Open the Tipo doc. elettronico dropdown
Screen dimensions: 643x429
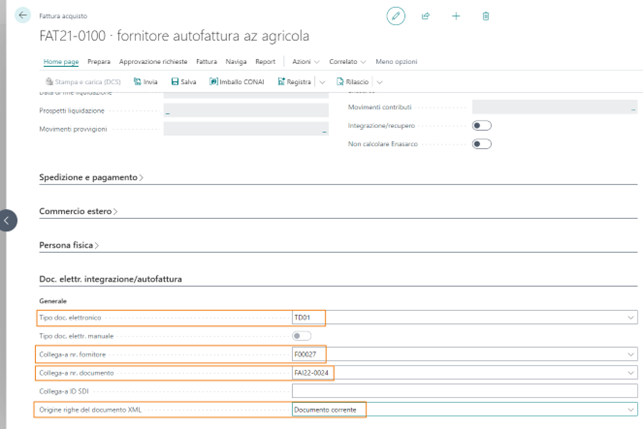pyautogui.click(x=630, y=318)
